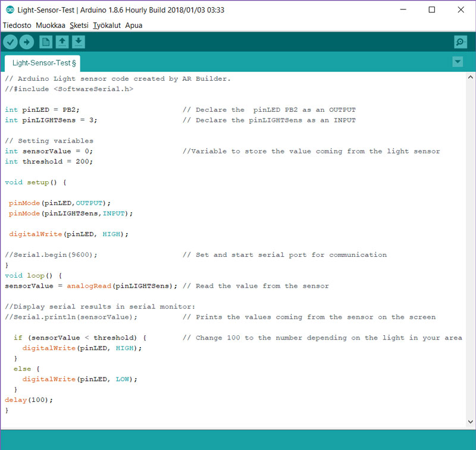Click on 'int pinLIGHTSens = 3;' line
This screenshot has height=450, width=476.
coord(51,120)
